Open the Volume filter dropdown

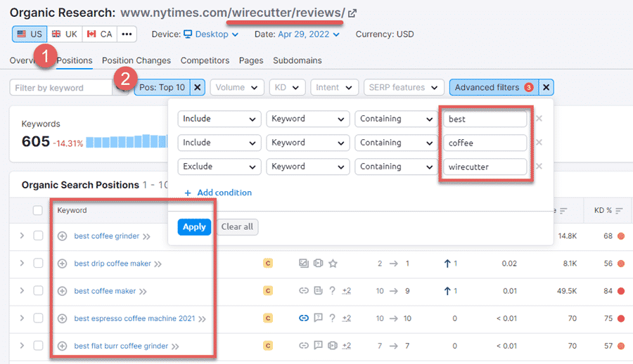click(x=236, y=87)
